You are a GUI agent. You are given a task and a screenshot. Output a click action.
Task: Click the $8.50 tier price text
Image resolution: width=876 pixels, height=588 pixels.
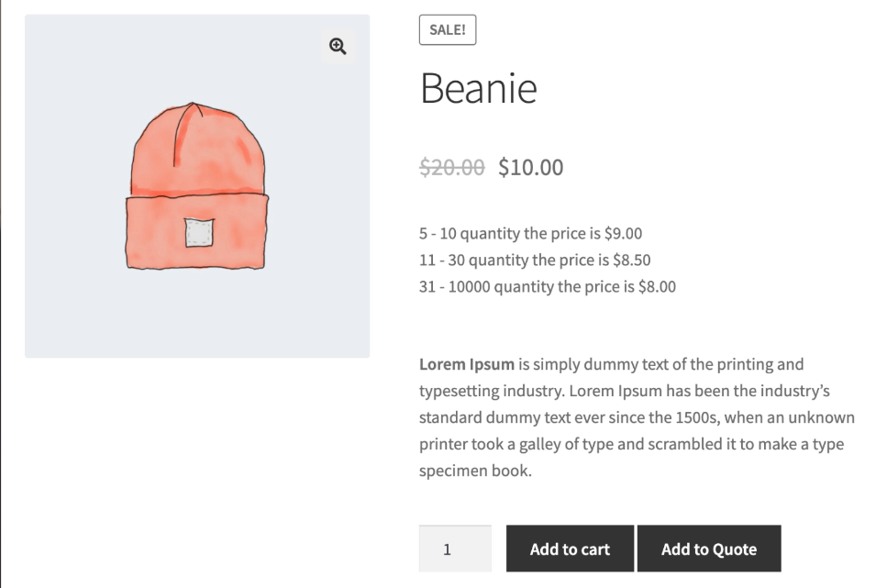pos(631,260)
